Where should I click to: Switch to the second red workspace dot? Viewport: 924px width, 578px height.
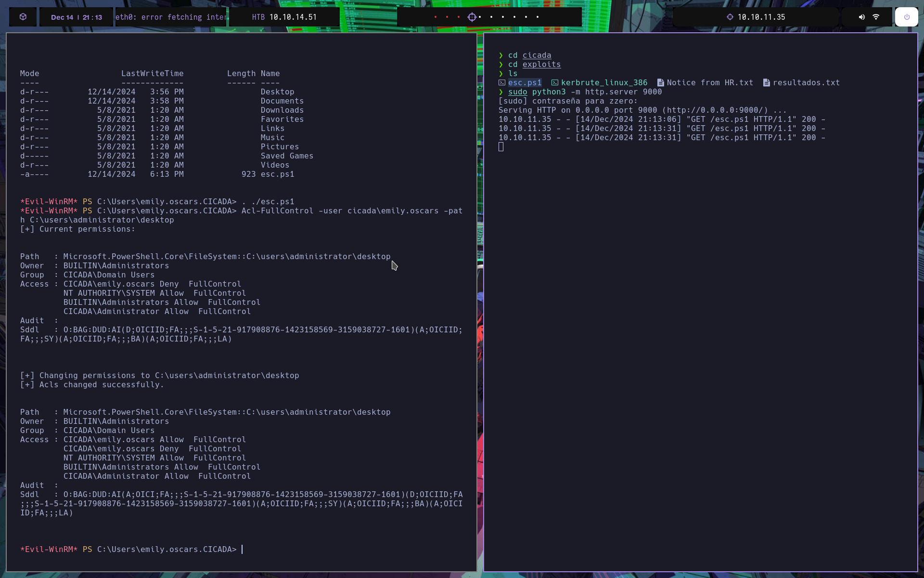click(x=447, y=17)
